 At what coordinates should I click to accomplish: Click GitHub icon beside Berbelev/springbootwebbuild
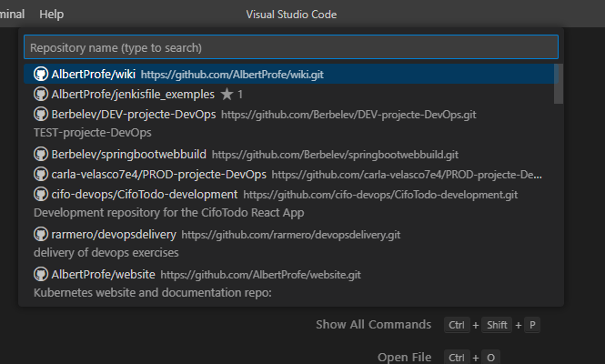tap(40, 154)
